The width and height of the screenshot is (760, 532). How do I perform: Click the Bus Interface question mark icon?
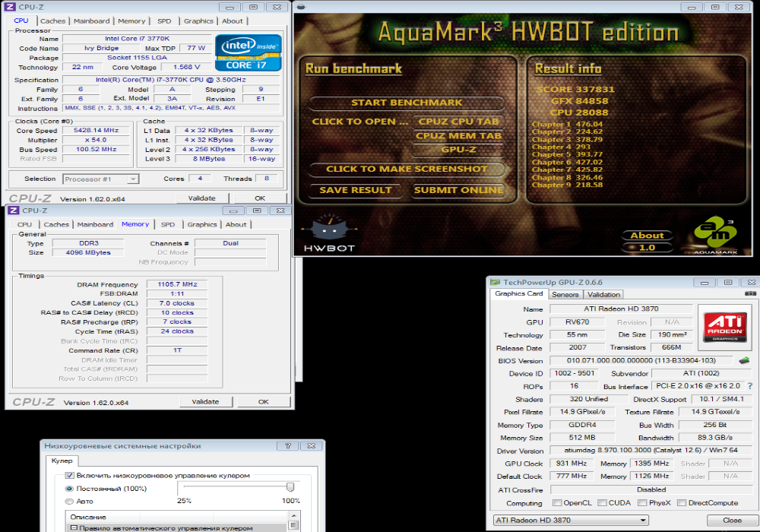(x=750, y=386)
